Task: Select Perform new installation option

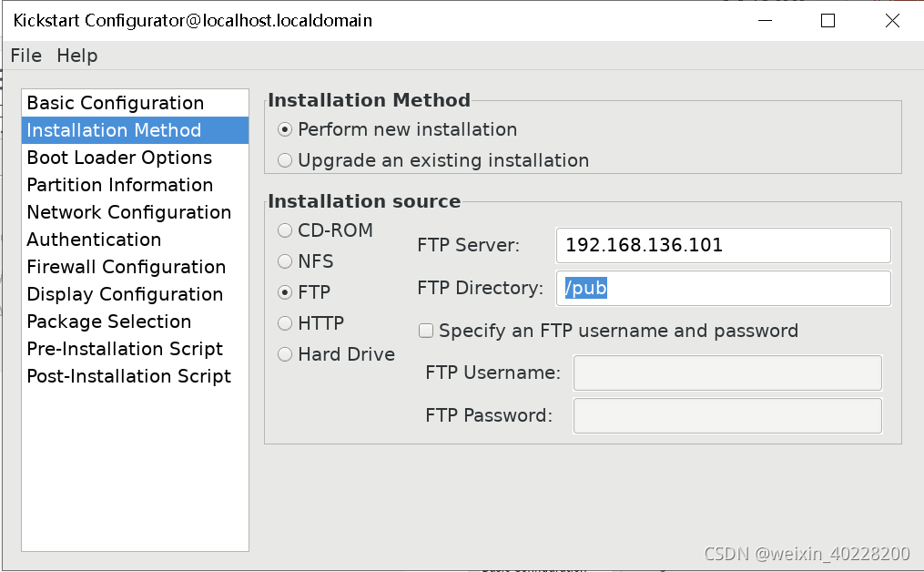Action: point(286,129)
